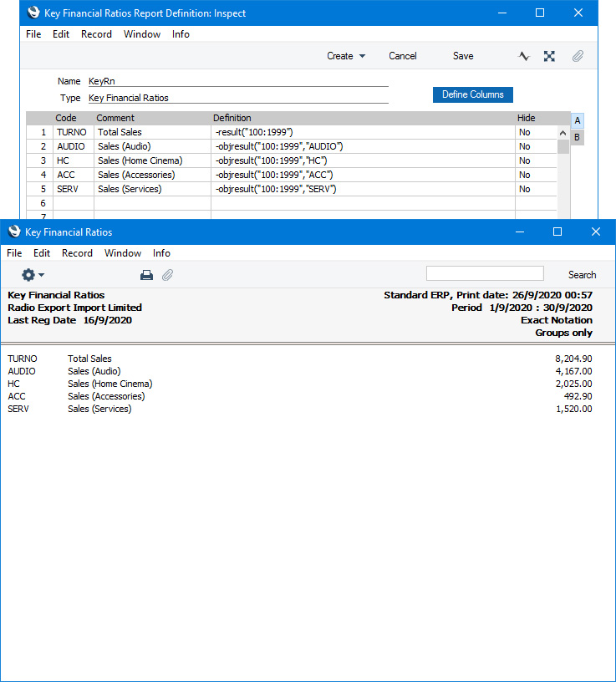The image size is (616, 682).
Task: Open Edit menu in Key Financial Ratios window
Action: point(42,253)
